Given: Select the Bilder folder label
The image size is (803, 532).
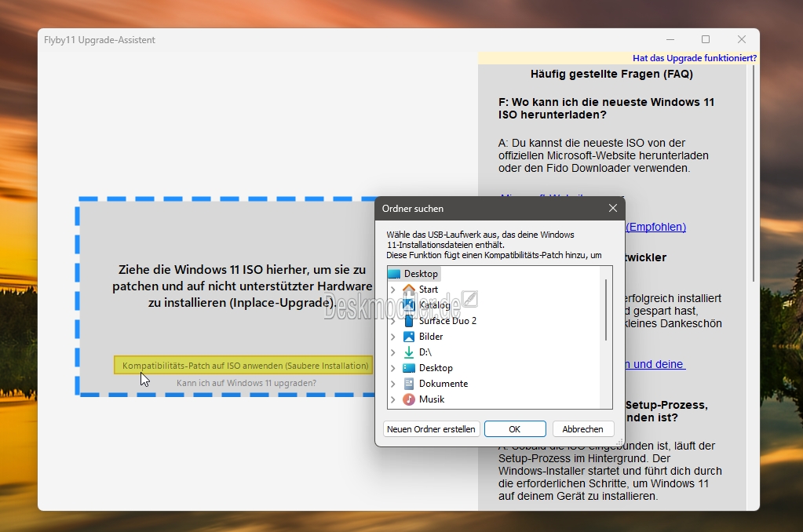Looking at the screenshot, I should point(431,337).
